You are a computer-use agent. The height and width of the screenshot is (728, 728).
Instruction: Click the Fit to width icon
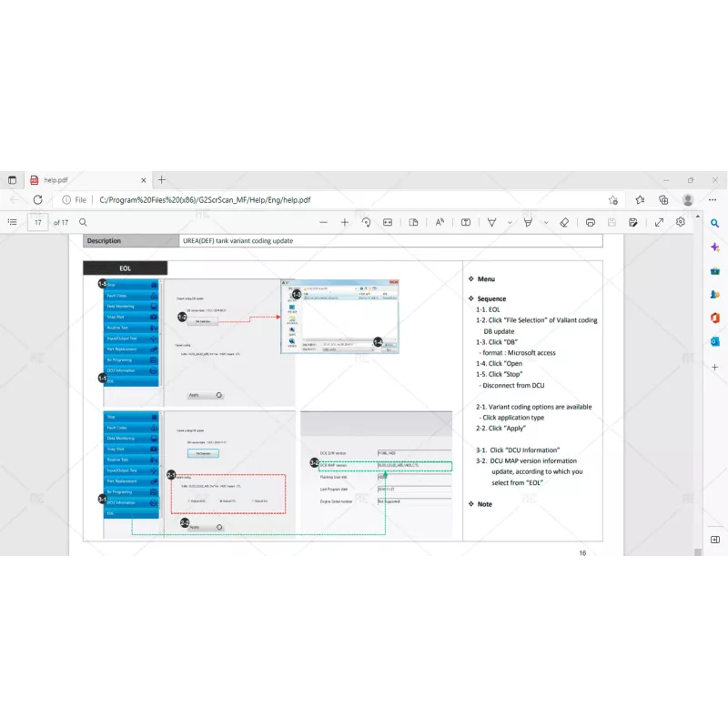(x=388, y=222)
